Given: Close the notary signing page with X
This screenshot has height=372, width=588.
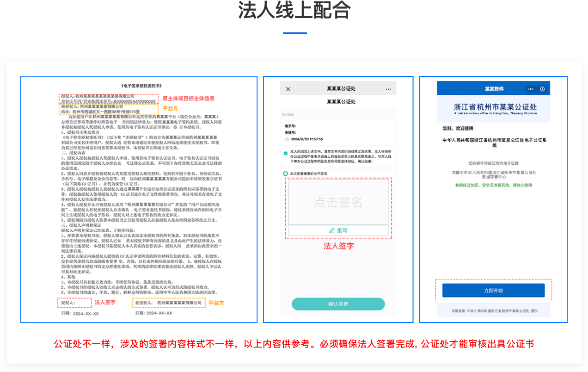Looking at the screenshot, I should 288,89.
